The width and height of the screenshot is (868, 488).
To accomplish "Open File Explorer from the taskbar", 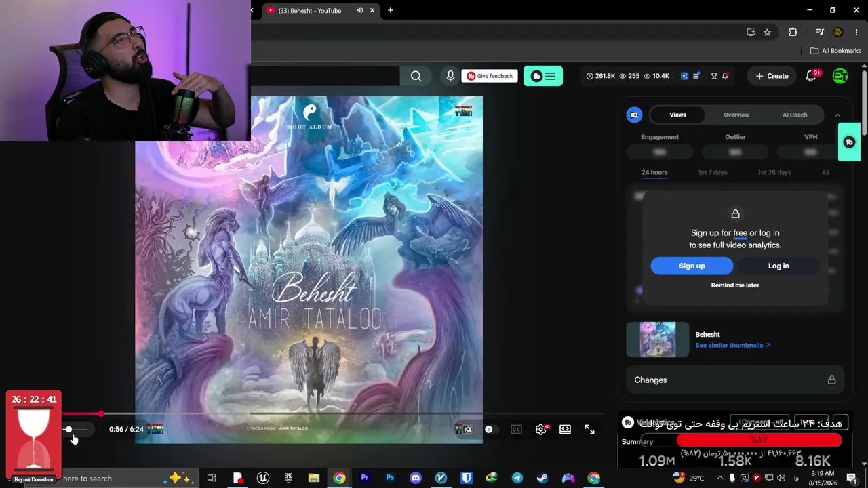I will pos(313,478).
